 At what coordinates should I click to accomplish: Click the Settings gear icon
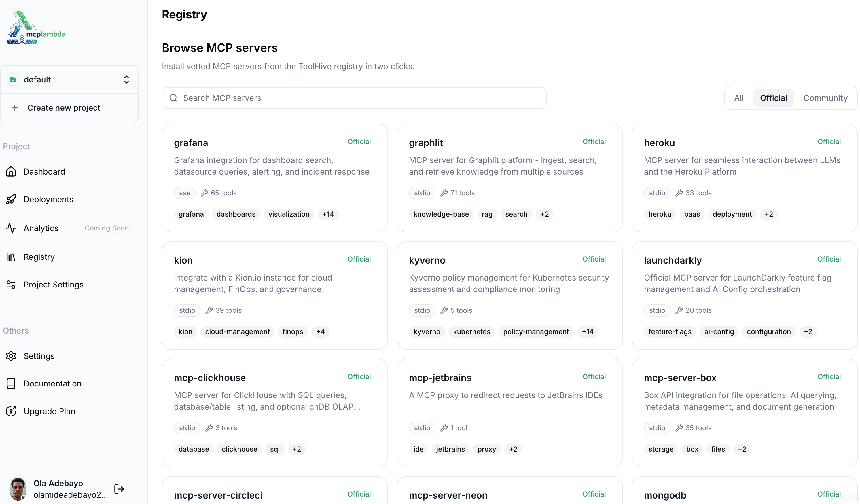pyautogui.click(x=11, y=356)
